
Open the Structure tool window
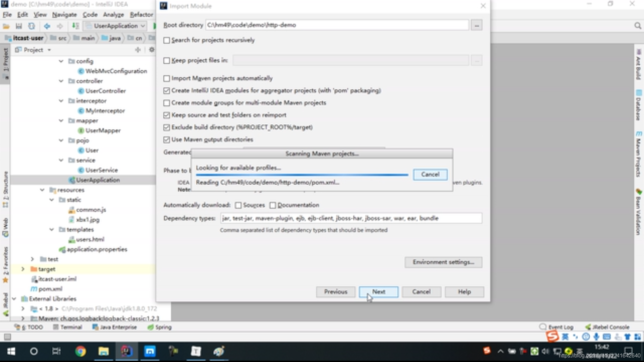5,189
